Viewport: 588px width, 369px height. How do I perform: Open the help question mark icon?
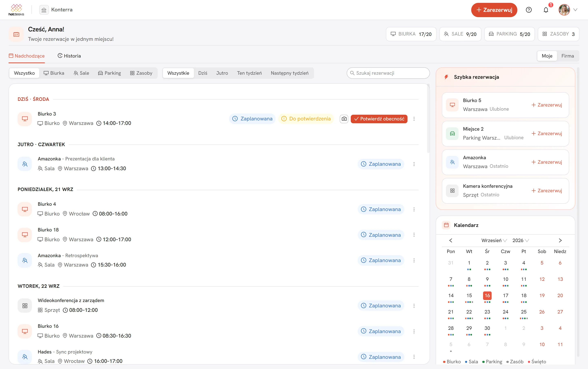[529, 10]
